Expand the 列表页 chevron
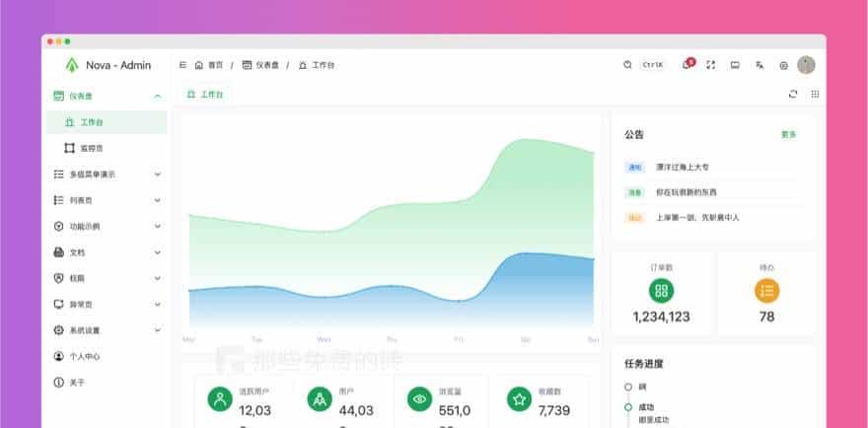Screen dimensions: 868x428 click(158, 200)
